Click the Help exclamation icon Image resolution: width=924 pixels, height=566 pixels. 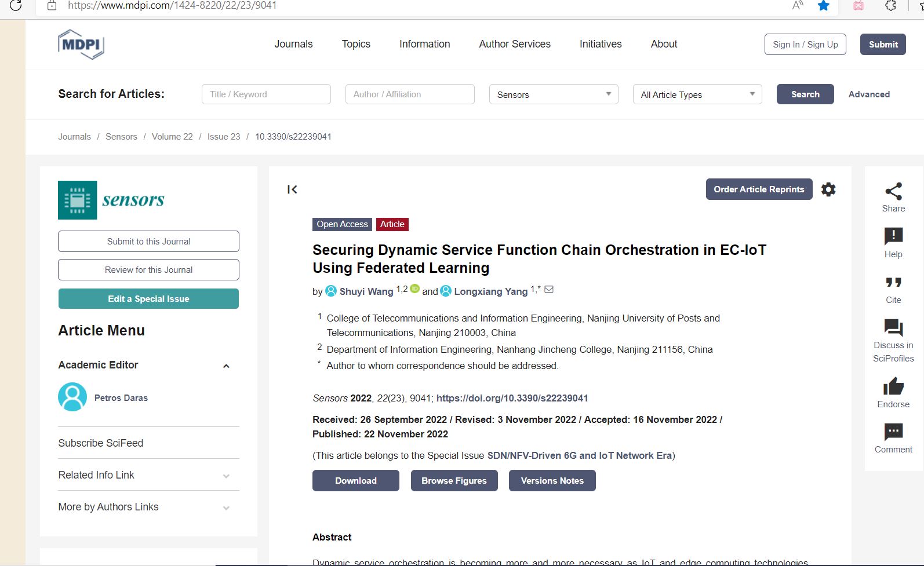pos(893,236)
